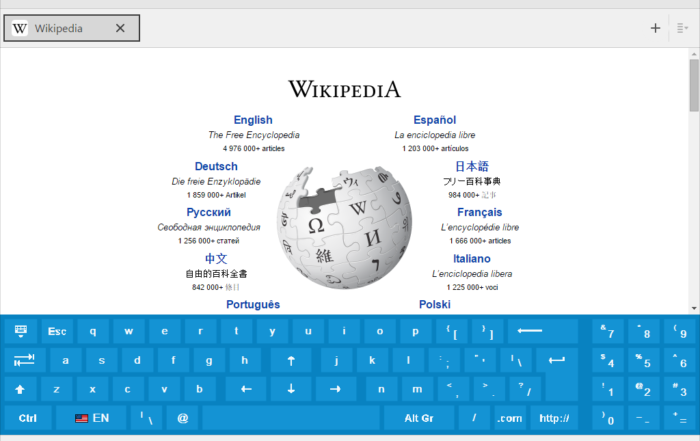Click the page scrollbar up arrow
700x441 pixels.
pos(694,54)
